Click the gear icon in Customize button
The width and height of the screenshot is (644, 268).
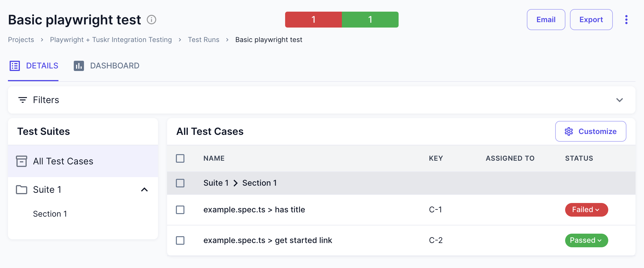click(569, 131)
